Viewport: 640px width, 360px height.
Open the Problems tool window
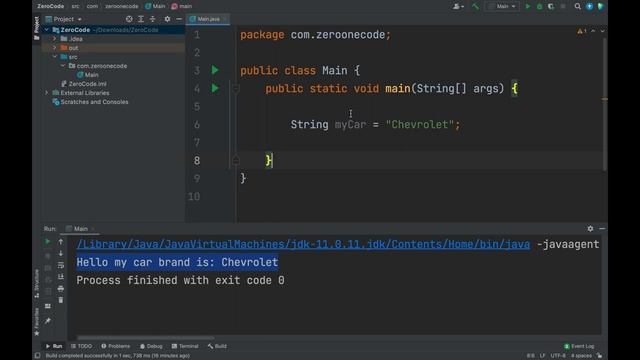(x=116, y=346)
